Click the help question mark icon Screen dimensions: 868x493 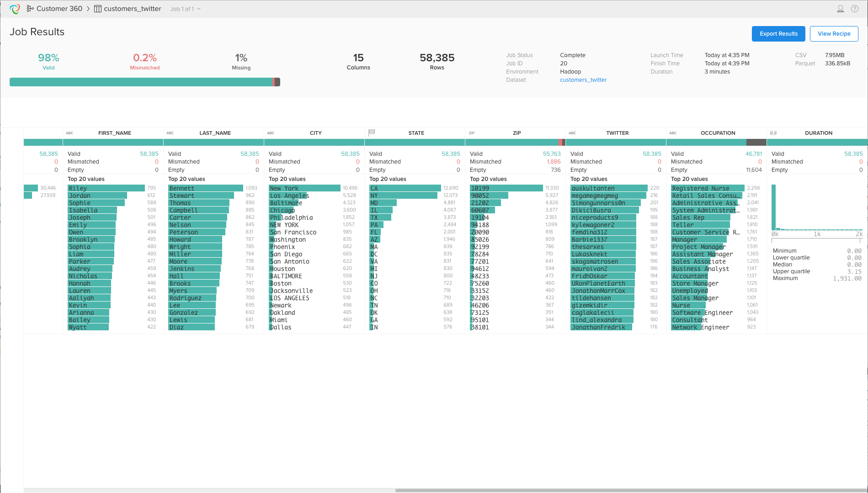[854, 8]
